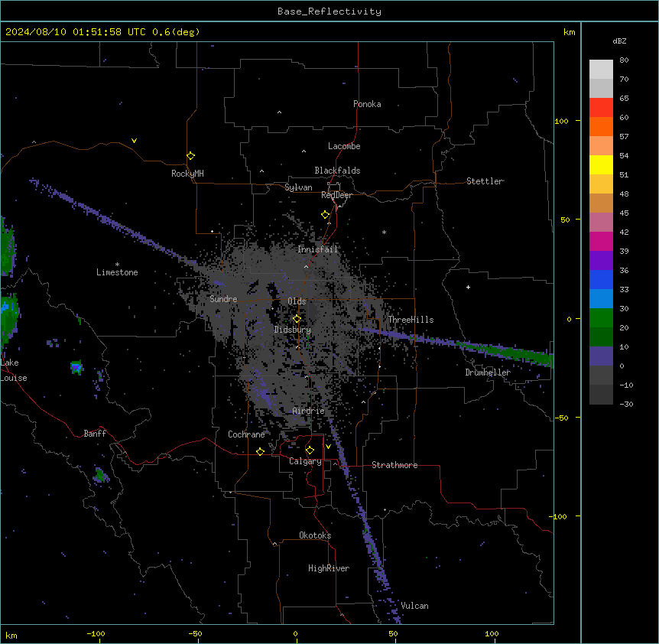Click the Ponoka town label
Viewport: 659px width, 644px height.
point(367,104)
